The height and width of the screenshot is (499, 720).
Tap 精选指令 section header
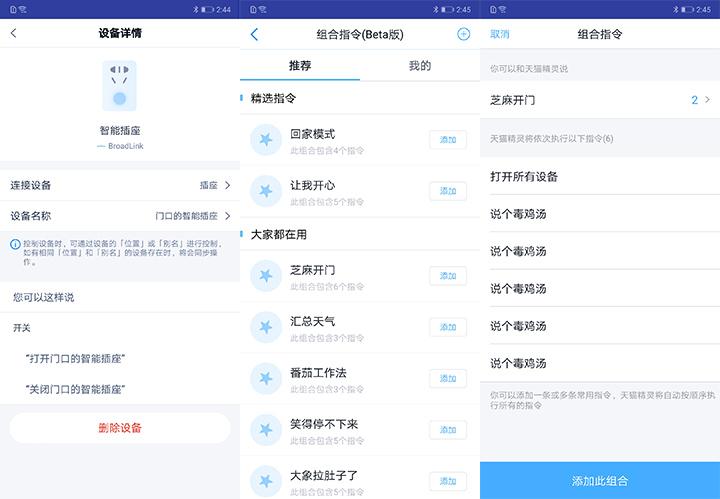click(274, 98)
